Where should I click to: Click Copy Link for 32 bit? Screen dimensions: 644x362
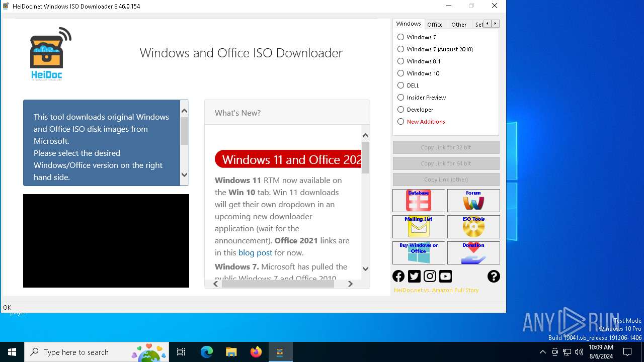pos(446,147)
